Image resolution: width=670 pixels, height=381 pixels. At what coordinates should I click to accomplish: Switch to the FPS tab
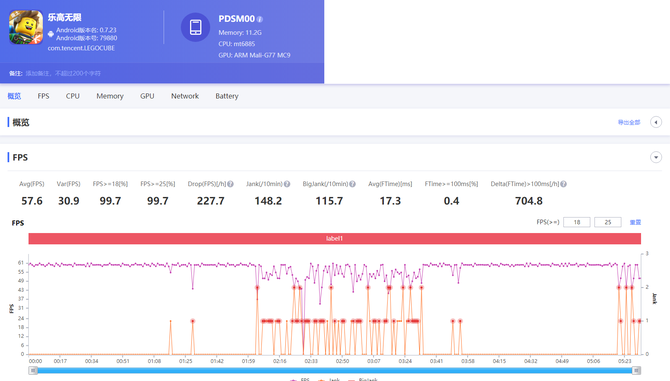pos(43,96)
